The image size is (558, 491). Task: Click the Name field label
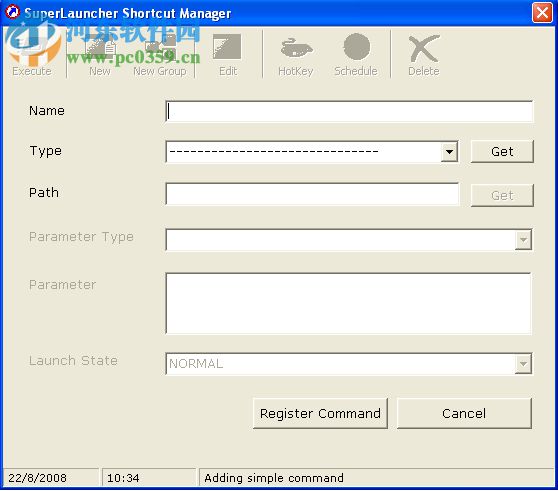point(47,111)
